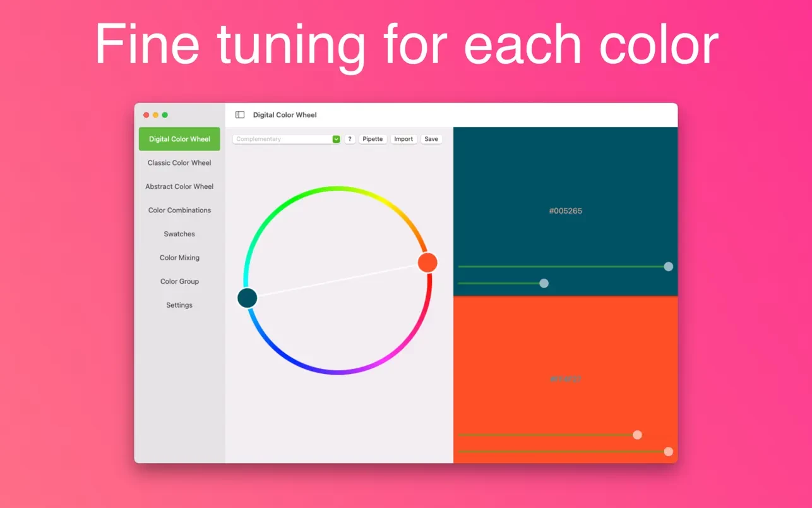Switch to Classic Color Wheel
The width and height of the screenshot is (812, 508).
(x=179, y=162)
